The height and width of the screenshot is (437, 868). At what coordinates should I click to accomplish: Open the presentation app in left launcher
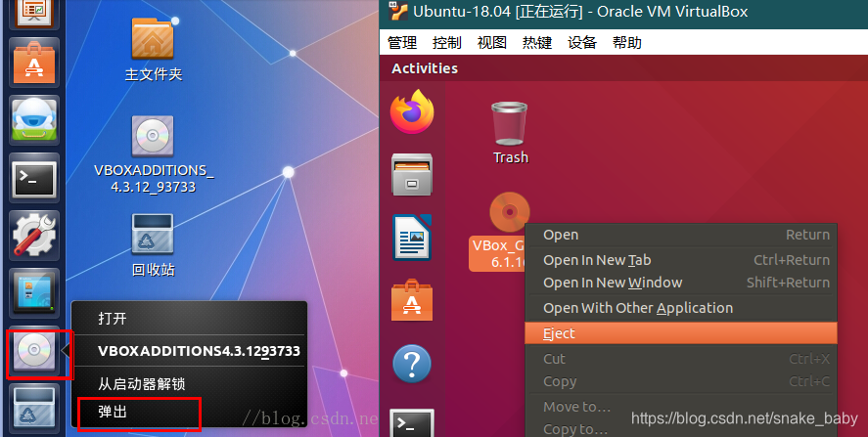pos(34,14)
